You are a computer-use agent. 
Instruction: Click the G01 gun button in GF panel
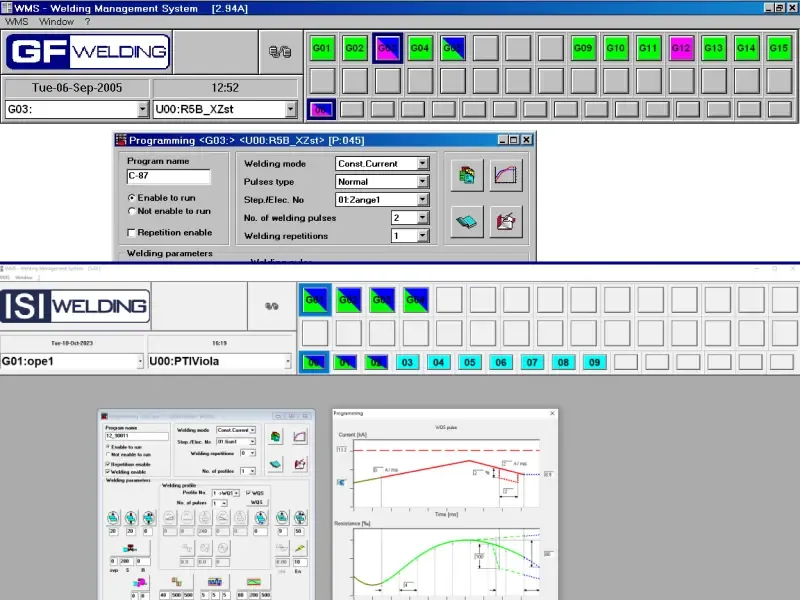pyautogui.click(x=322, y=48)
